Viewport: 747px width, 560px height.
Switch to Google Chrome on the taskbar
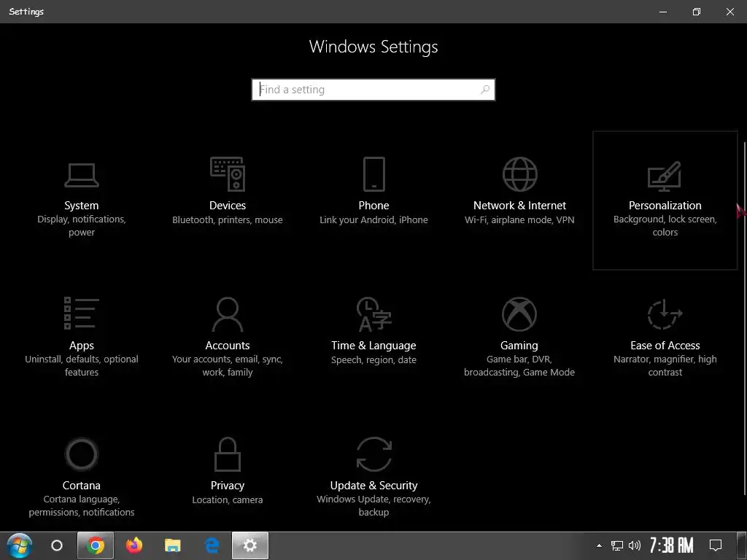tap(96, 545)
